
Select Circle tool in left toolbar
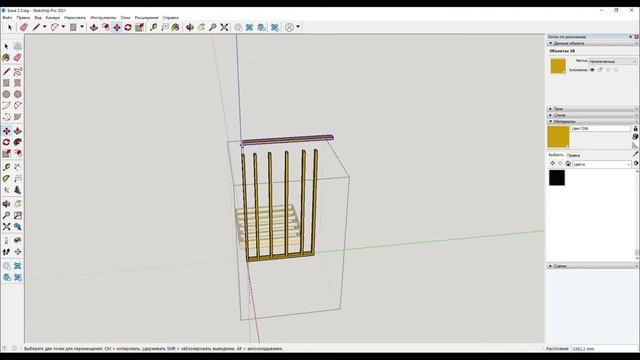coord(6,94)
